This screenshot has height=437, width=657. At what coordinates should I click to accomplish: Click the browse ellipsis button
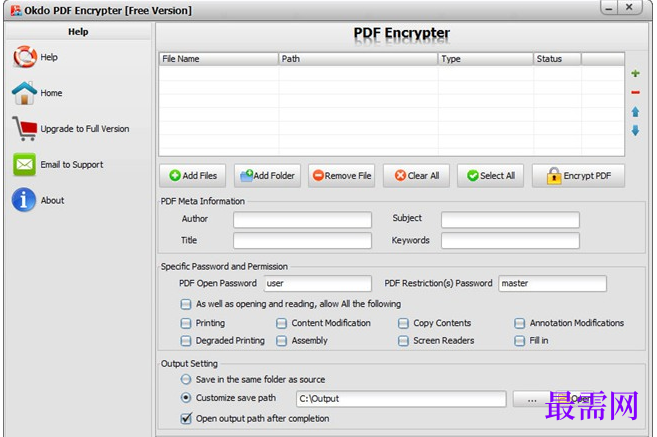pyautogui.click(x=532, y=399)
